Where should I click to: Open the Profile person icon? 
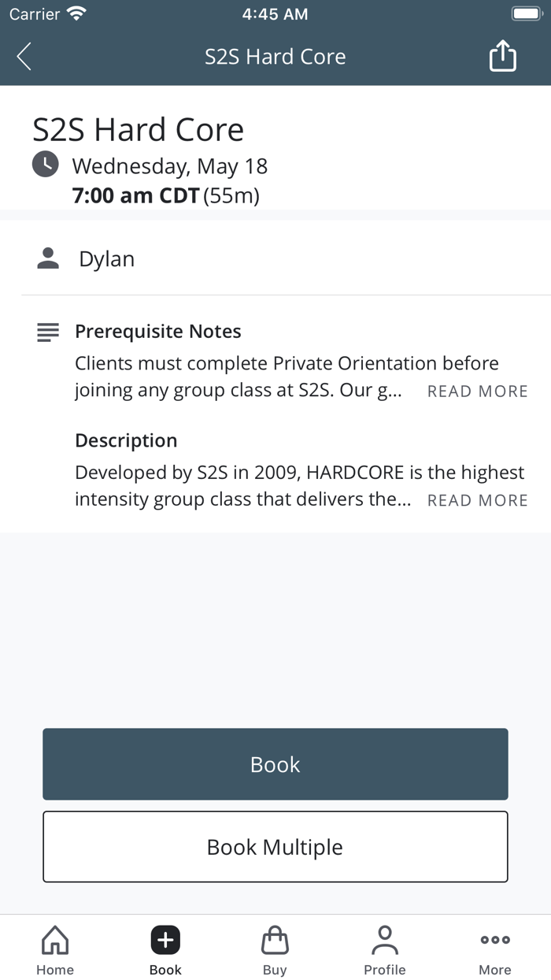[x=385, y=939]
